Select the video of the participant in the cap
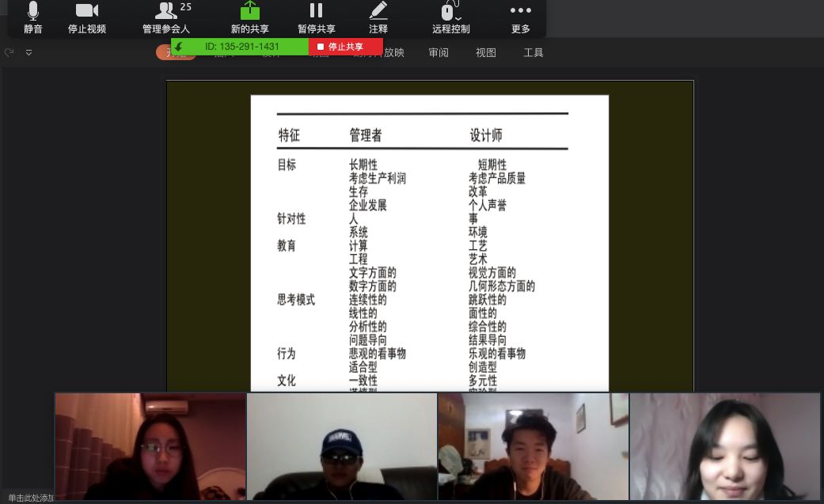This screenshot has width=824, height=504. (342, 447)
